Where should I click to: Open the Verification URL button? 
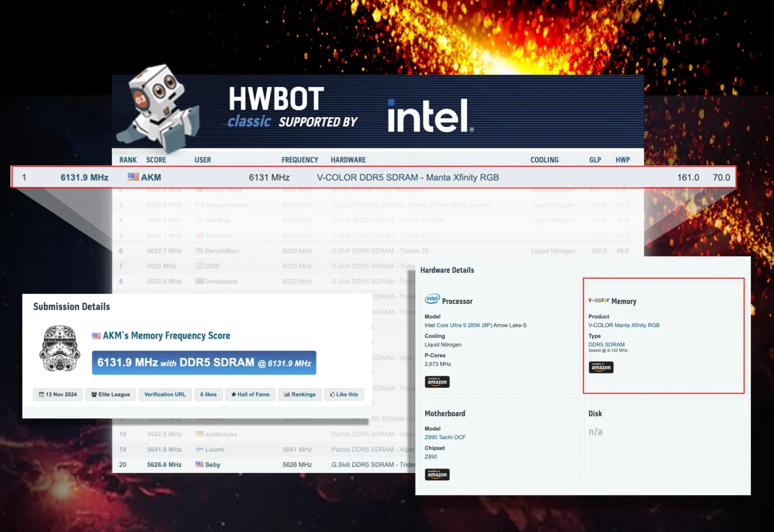click(165, 395)
